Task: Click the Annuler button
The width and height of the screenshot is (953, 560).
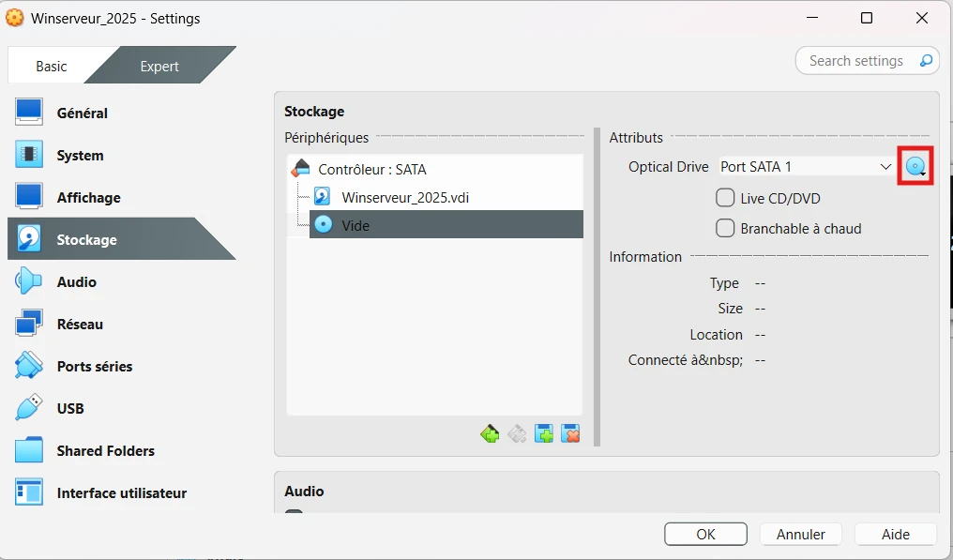Action: [801, 535]
